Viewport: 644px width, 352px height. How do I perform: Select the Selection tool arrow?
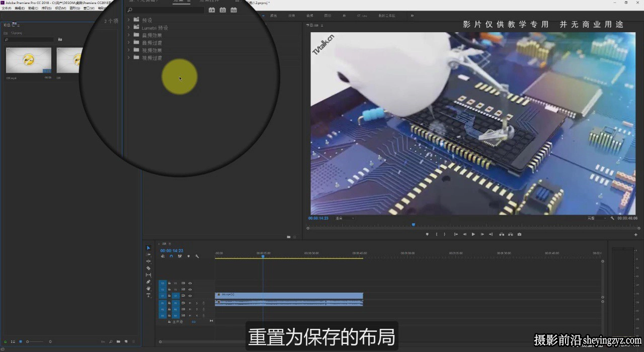(x=148, y=247)
